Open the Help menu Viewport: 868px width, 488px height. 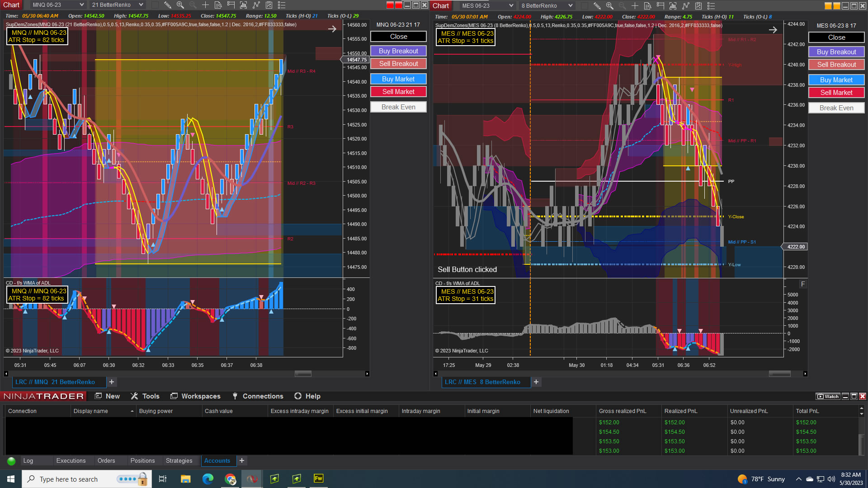[307, 396]
